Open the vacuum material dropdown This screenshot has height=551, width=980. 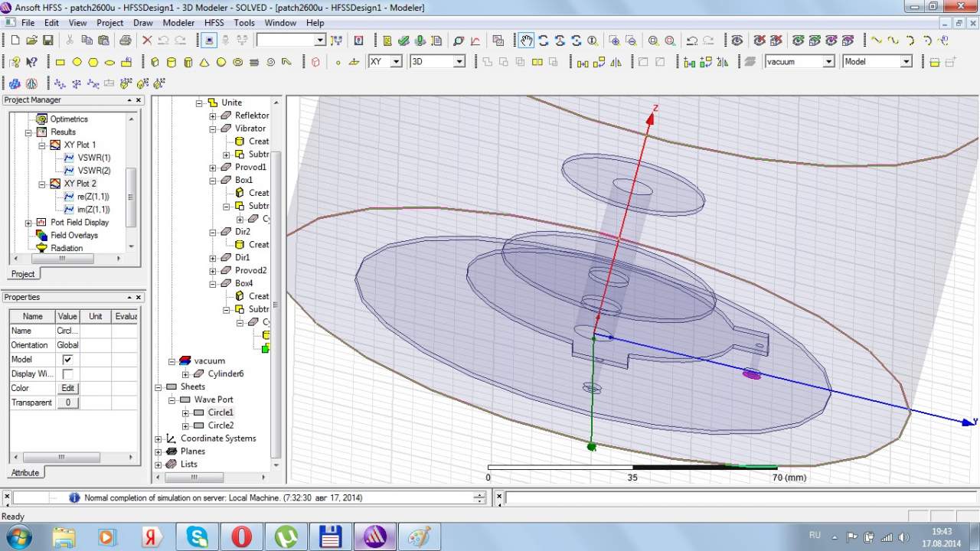point(828,62)
